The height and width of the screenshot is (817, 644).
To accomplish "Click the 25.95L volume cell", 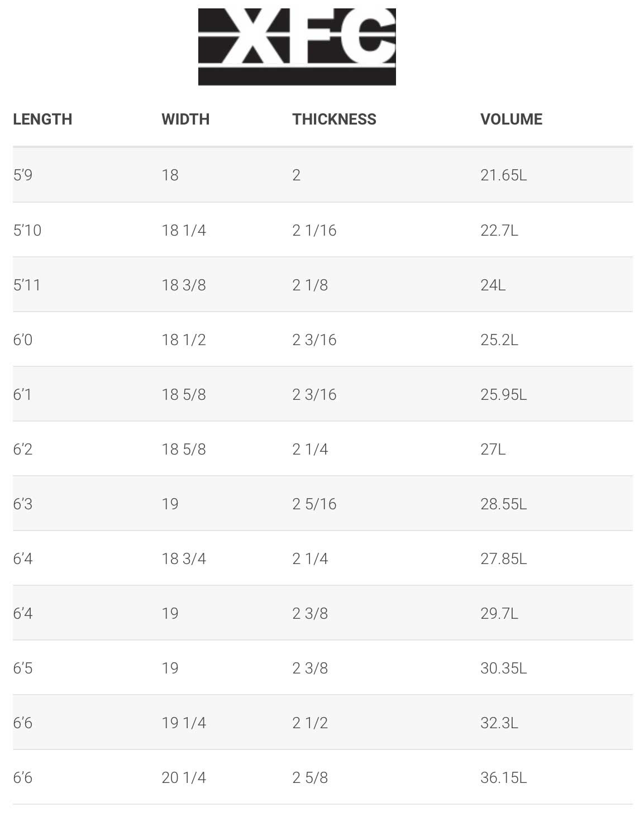I will coord(504,394).
